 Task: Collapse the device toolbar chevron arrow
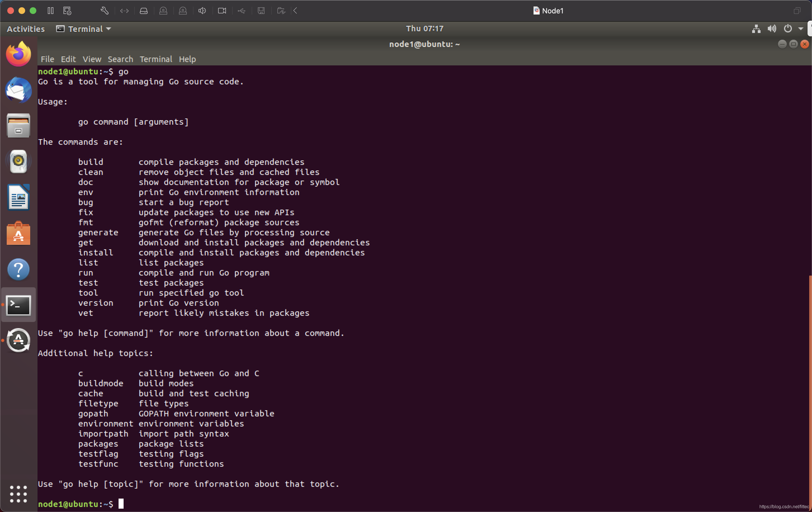pyautogui.click(x=295, y=11)
